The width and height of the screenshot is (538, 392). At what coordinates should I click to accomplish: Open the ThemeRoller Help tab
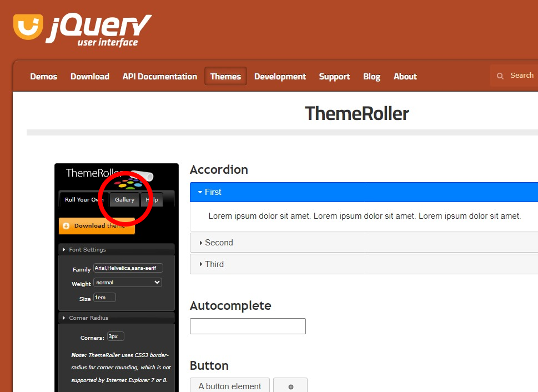click(x=152, y=200)
